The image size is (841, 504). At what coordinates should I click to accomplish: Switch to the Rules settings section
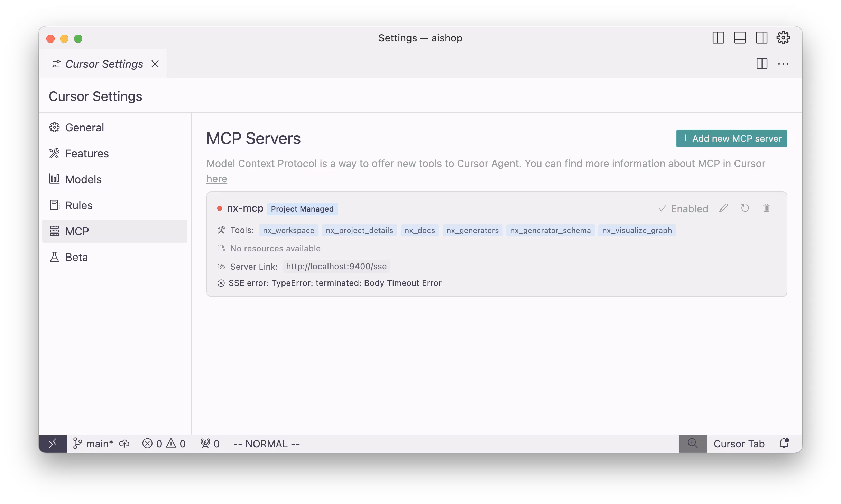(78, 205)
